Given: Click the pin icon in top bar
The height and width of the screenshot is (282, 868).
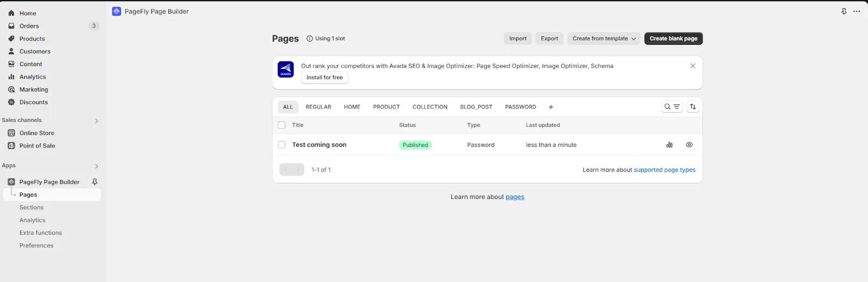Looking at the screenshot, I should click(844, 11).
